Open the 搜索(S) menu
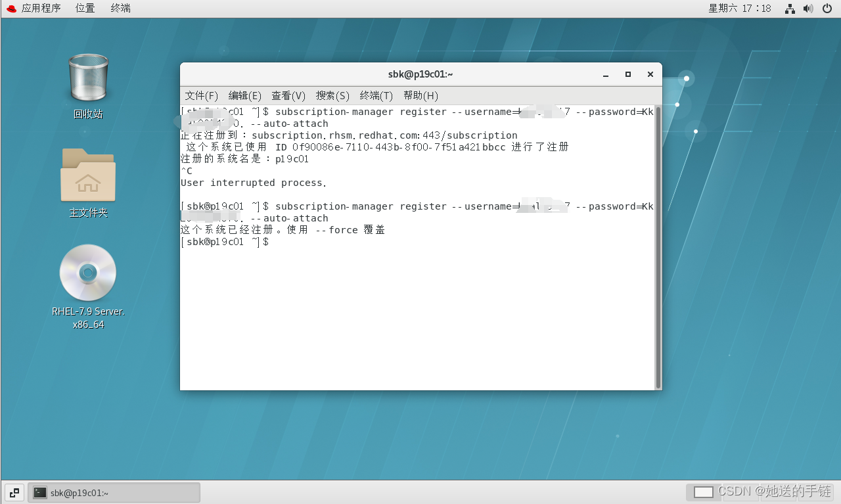Image resolution: width=841 pixels, height=504 pixels. point(332,96)
